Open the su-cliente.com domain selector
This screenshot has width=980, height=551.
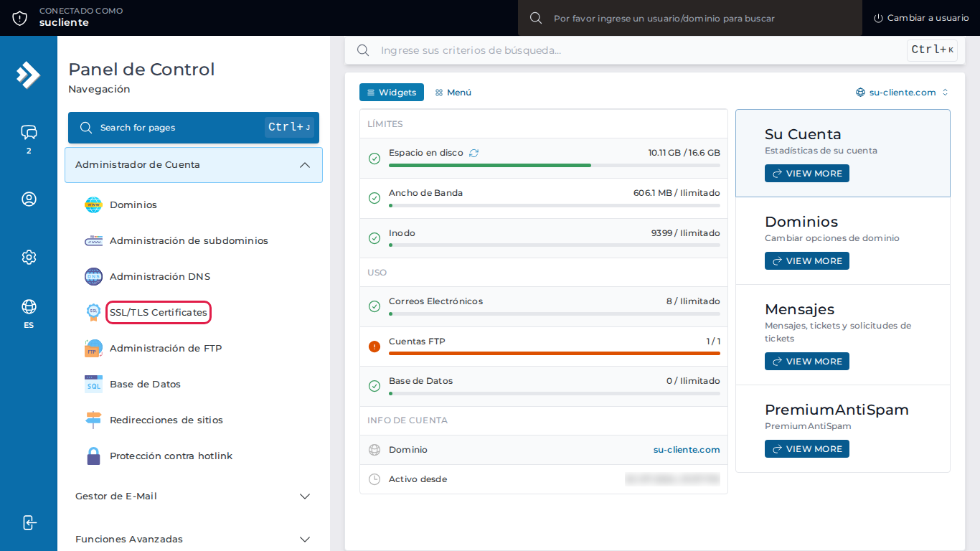click(903, 93)
